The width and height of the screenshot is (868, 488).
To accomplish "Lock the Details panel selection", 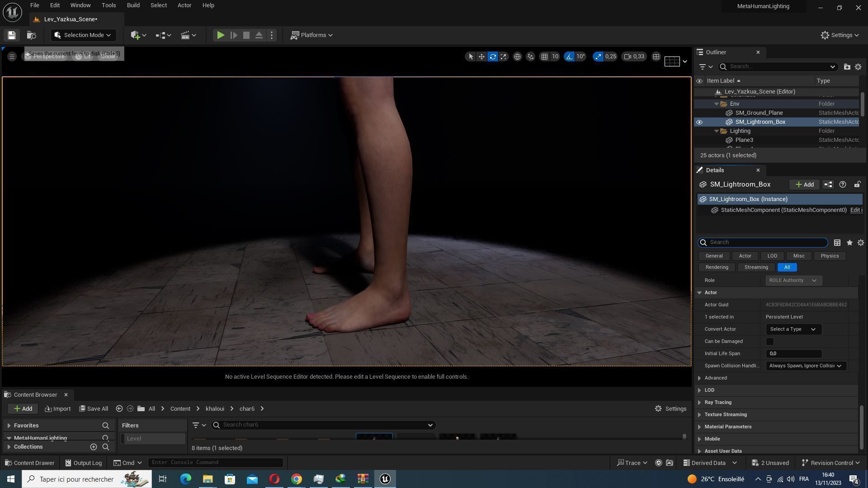I will coord(857,184).
